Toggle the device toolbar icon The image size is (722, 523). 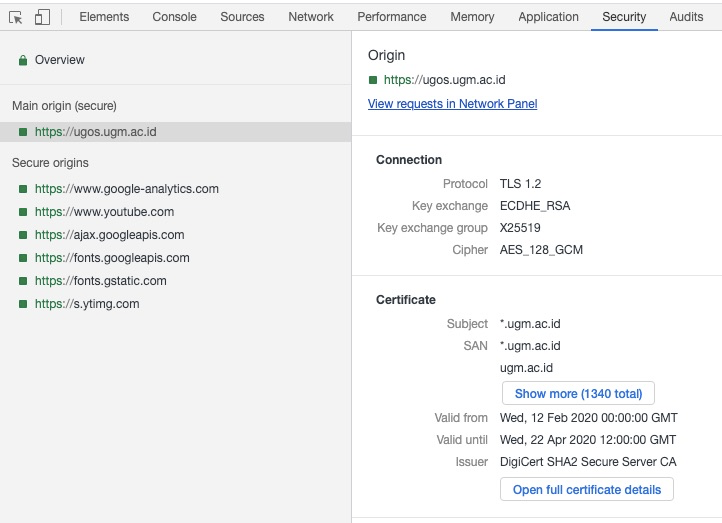point(42,17)
